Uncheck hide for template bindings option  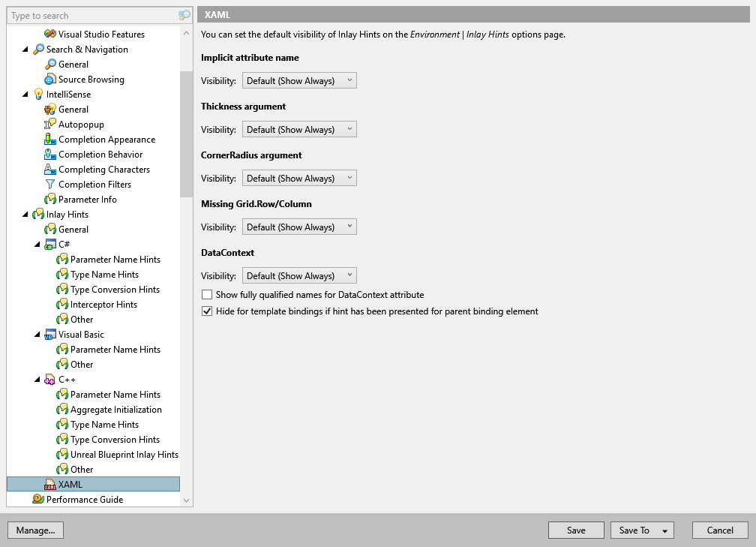tap(207, 311)
